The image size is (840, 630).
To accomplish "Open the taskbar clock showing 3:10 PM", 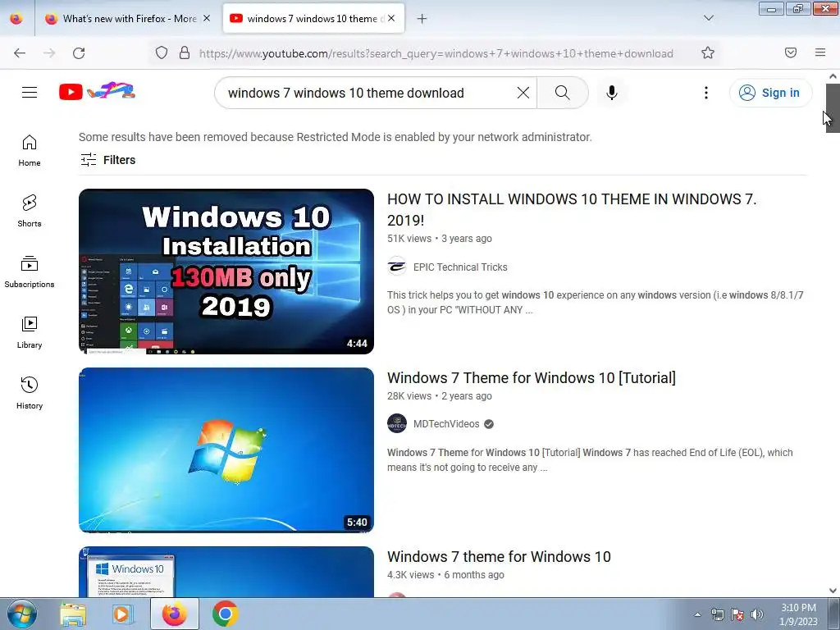I will coord(798,614).
